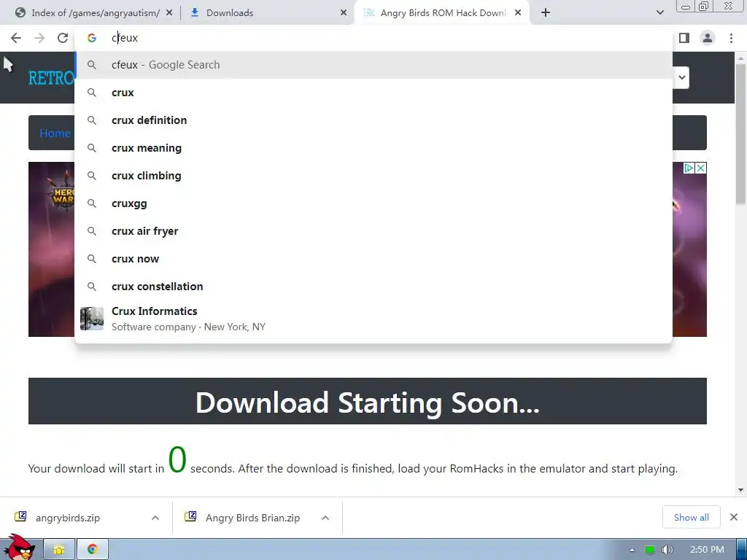
Task: Click the 2:50 PM clock
Action: (x=707, y=550)
